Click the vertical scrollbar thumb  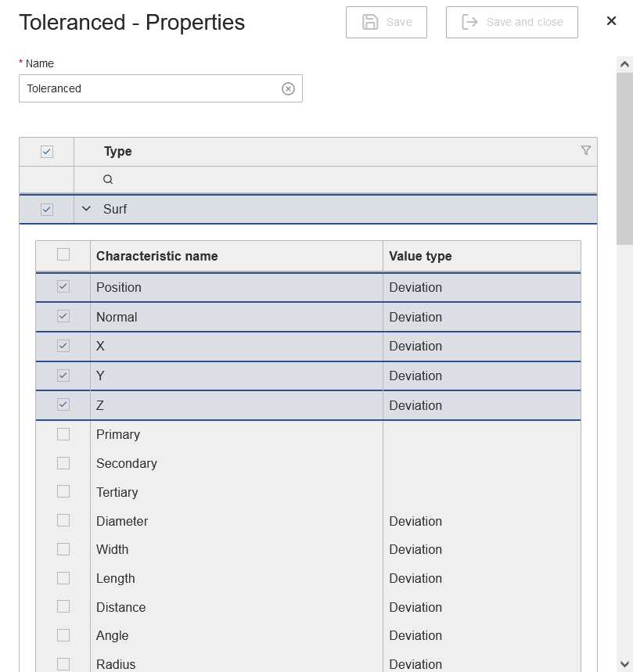(624, 156)
